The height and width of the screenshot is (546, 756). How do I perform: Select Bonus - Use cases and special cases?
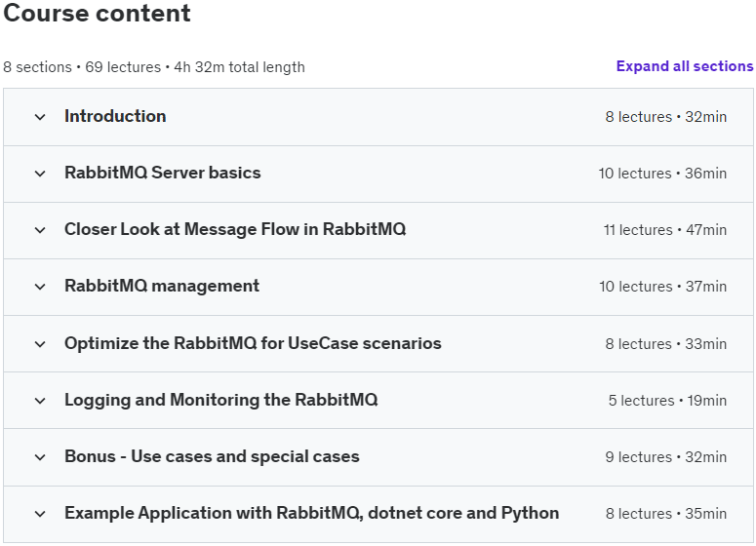coord(212,456)
